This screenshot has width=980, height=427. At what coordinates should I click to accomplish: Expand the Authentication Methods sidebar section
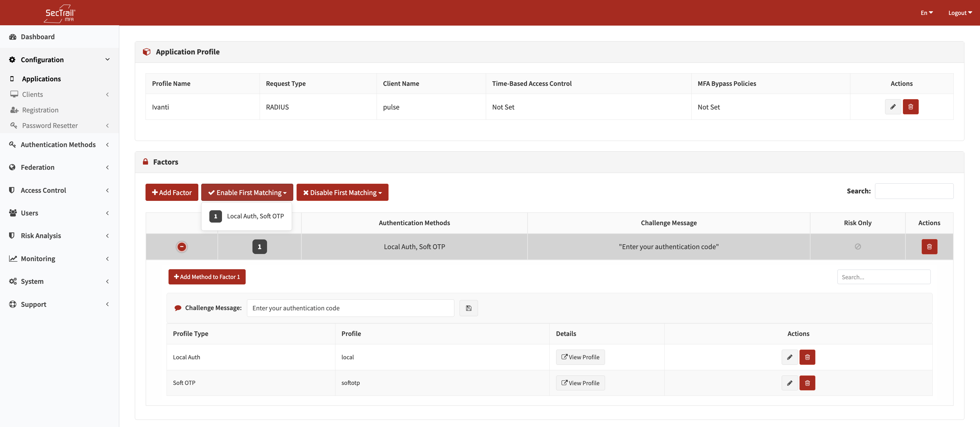pos(58,144)
